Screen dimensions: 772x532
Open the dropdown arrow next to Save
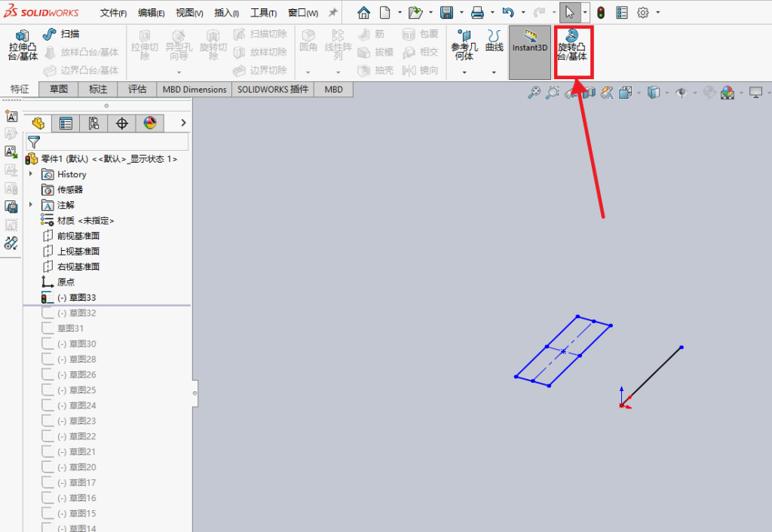pyautogui.click(x=461, y=12)
